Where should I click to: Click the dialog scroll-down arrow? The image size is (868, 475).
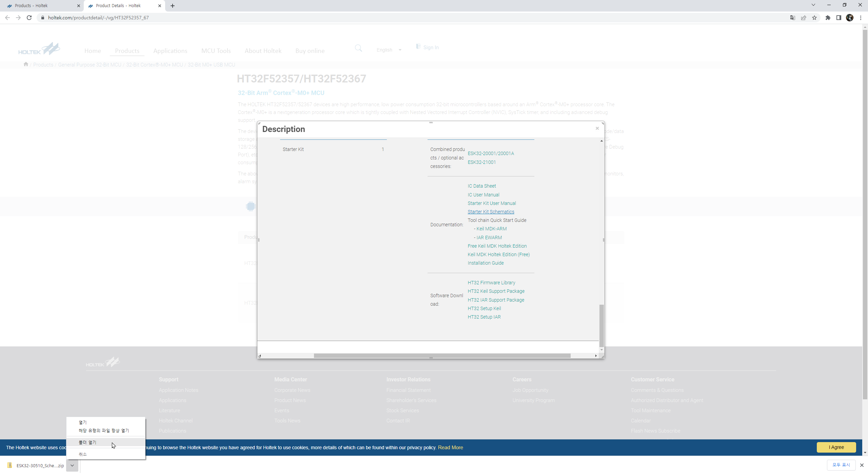pyautogui.click(x=601, y=350)
